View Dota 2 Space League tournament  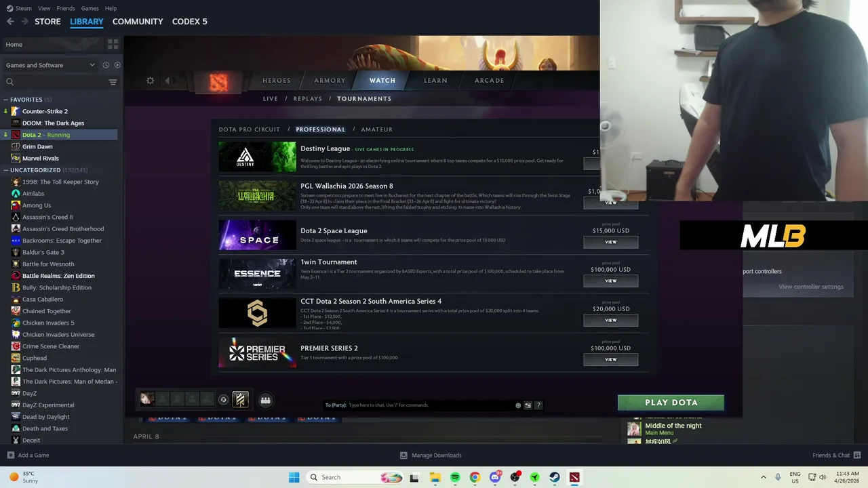click(x=611, y=242)
